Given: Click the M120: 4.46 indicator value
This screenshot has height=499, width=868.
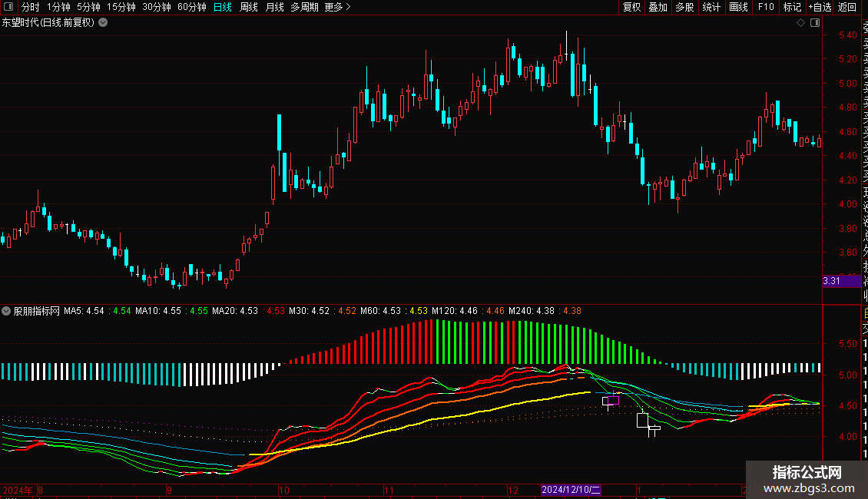Looking at the screenshot, I should (455, 311).
